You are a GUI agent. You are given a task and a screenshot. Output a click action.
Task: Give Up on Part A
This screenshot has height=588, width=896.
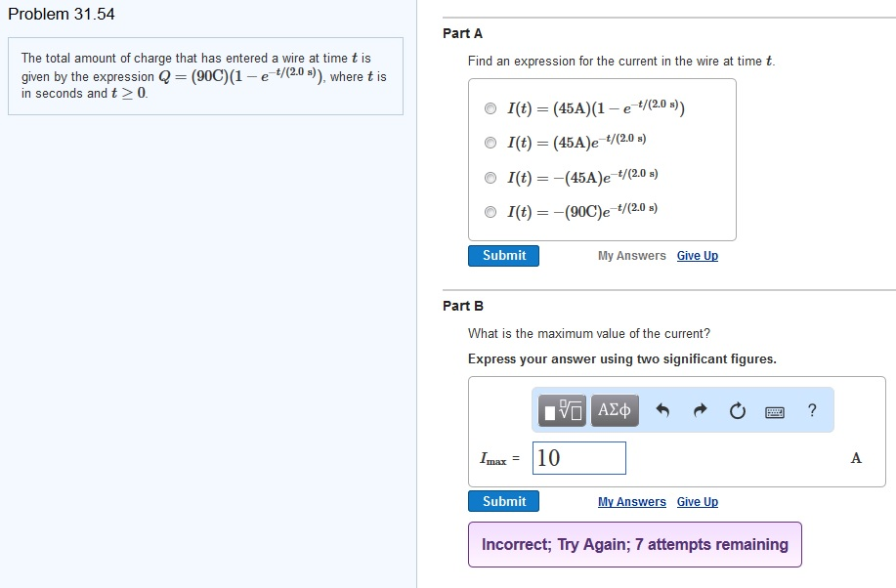click(697, 255)
